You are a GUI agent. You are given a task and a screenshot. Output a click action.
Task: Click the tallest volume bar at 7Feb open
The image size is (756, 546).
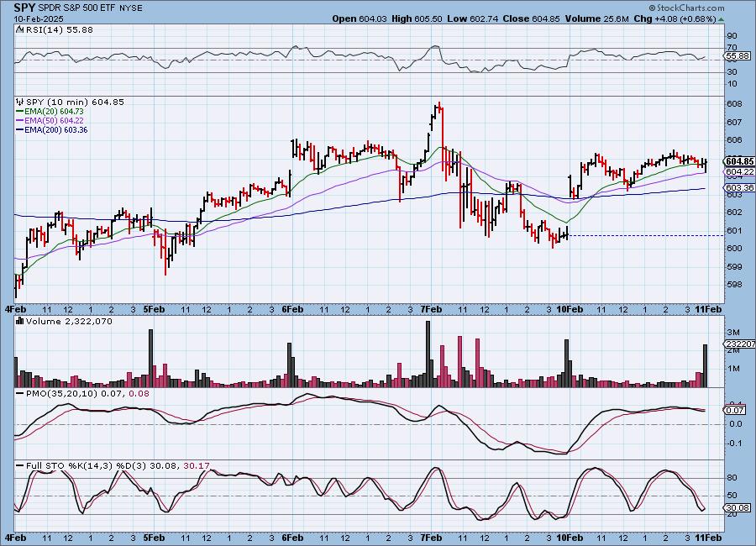(x=428, y=354)
